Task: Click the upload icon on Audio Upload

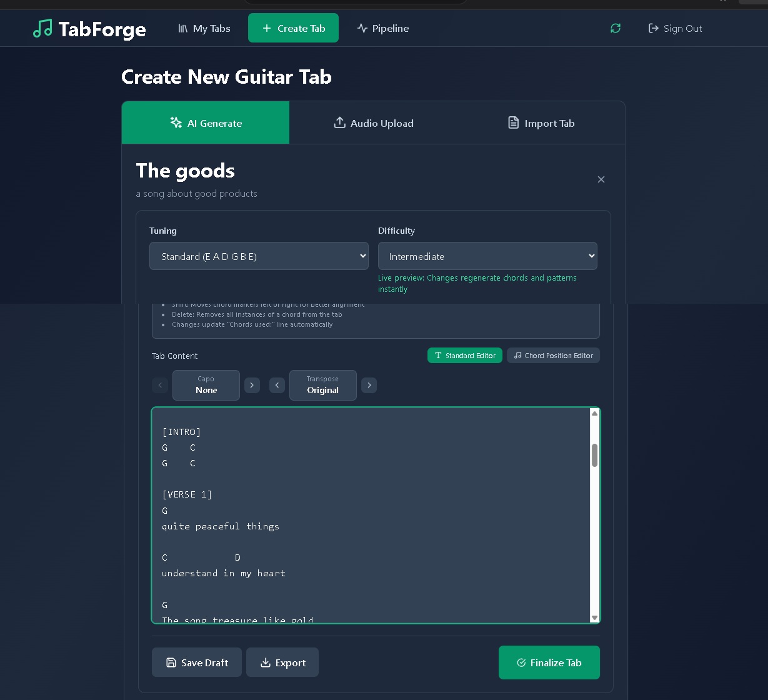Action: pos(339,122)
